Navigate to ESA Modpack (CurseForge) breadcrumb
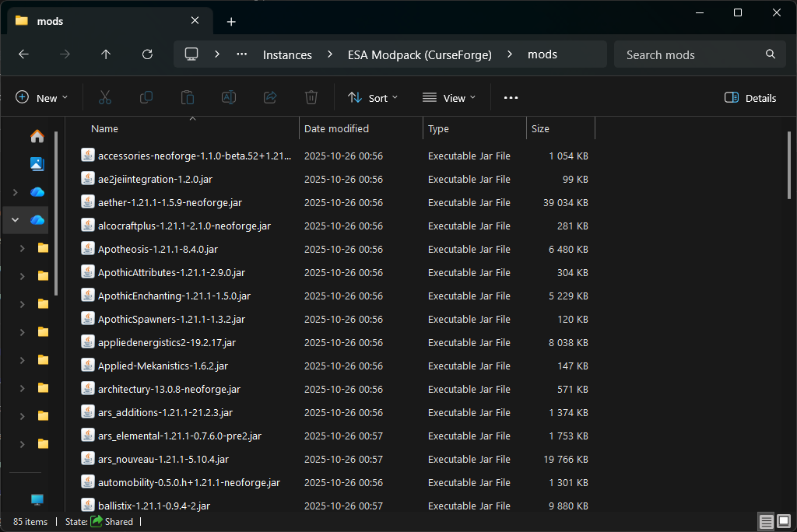 (x=420, y=54)
